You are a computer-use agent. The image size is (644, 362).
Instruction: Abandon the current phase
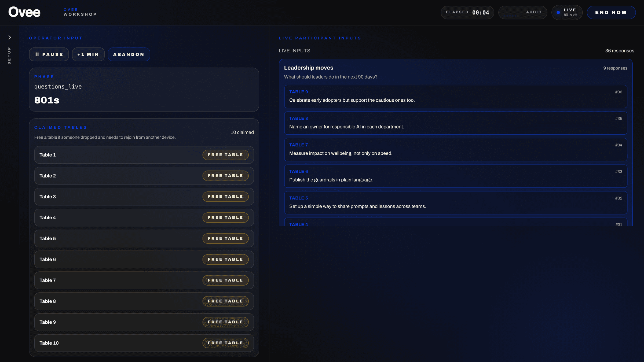pos(129,54)
